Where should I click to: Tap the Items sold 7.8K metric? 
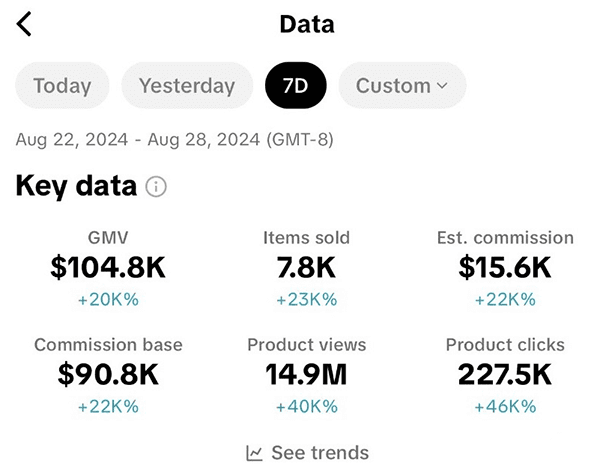point(306,268)
